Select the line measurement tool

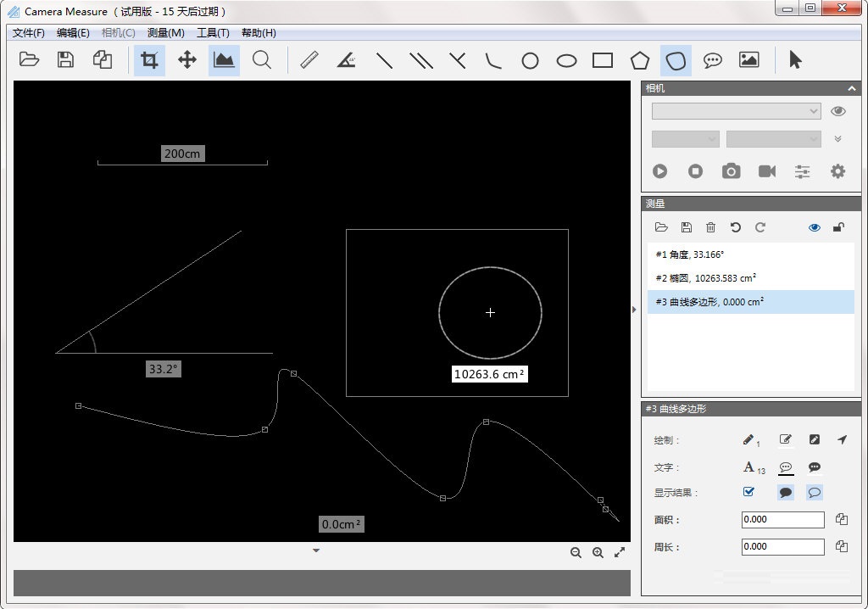[384, 59]
